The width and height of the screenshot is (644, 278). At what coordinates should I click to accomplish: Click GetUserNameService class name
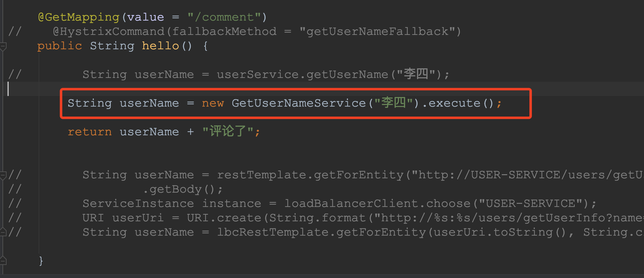pyautogui.click(x=299, y=103)
